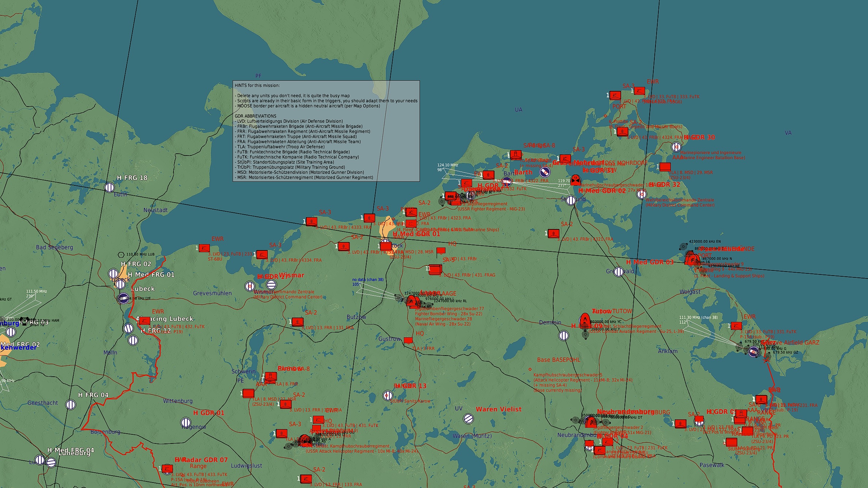Viewport: 868px width, 488px height.
Task: Click the Stralsund helipad circle icon
Action: click(571, 200)
